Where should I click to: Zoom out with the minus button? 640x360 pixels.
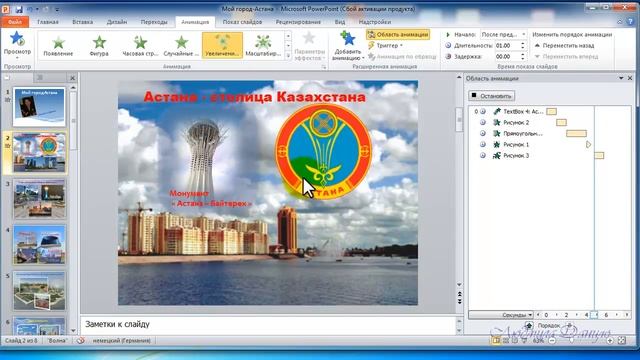tap(552, 340)
